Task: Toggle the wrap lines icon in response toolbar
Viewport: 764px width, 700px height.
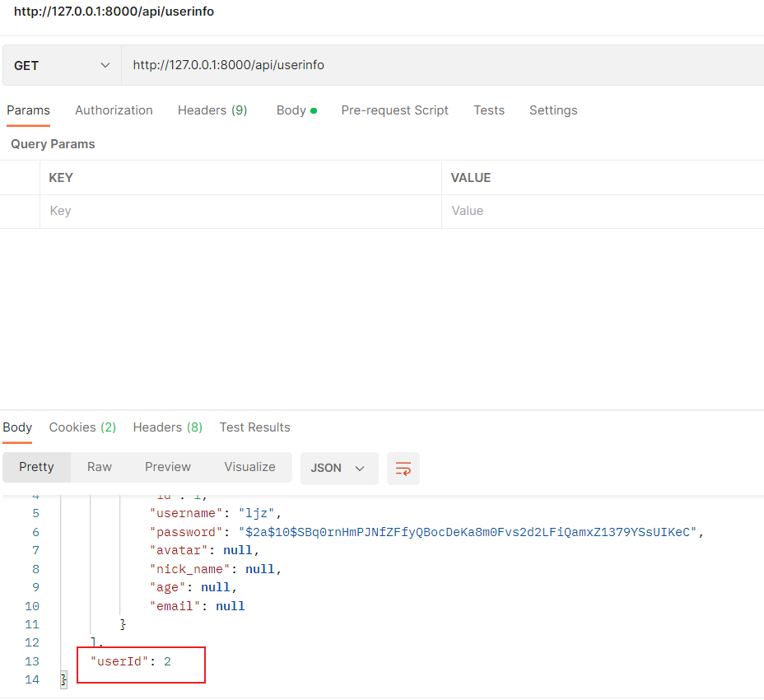Action: [x=403, y=468]
